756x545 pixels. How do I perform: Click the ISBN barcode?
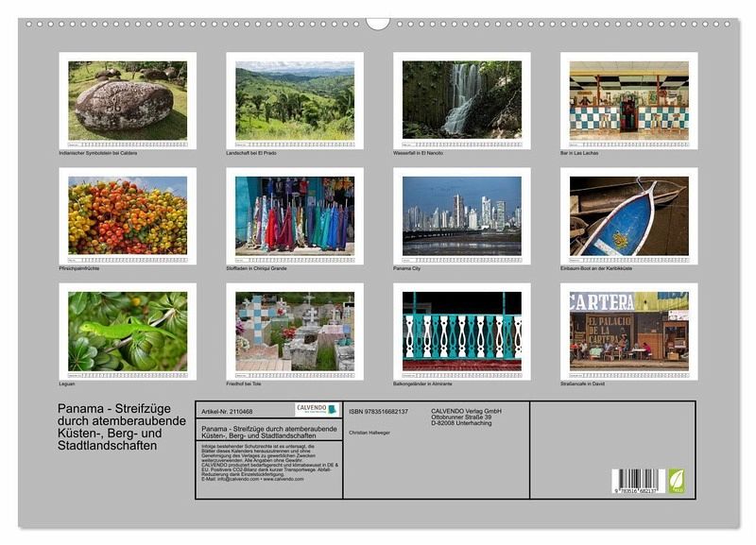[x=639, y=481]
